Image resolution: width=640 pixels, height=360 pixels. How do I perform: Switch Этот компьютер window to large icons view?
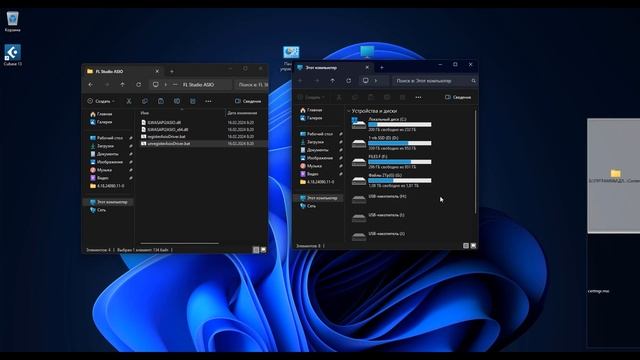473,246
